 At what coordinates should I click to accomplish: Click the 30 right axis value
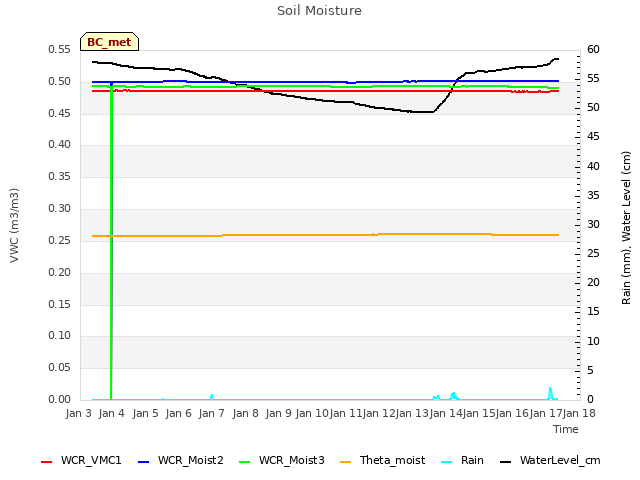coord(593,224)
